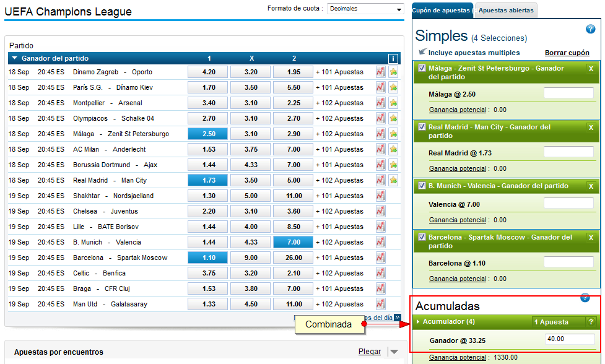Click favorite star for Málaga - Zenit St Petersburgo
The image size is (605, 364).
[393, 134]
